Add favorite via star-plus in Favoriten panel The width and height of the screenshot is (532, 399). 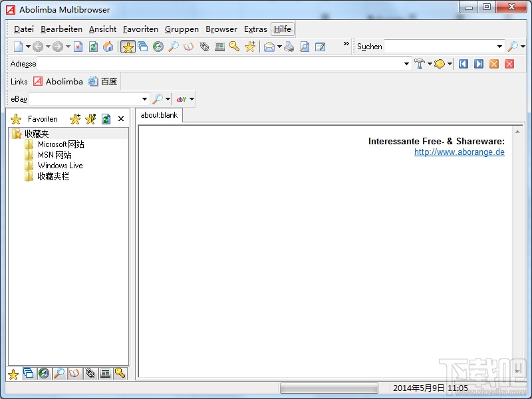coord(75,119)
